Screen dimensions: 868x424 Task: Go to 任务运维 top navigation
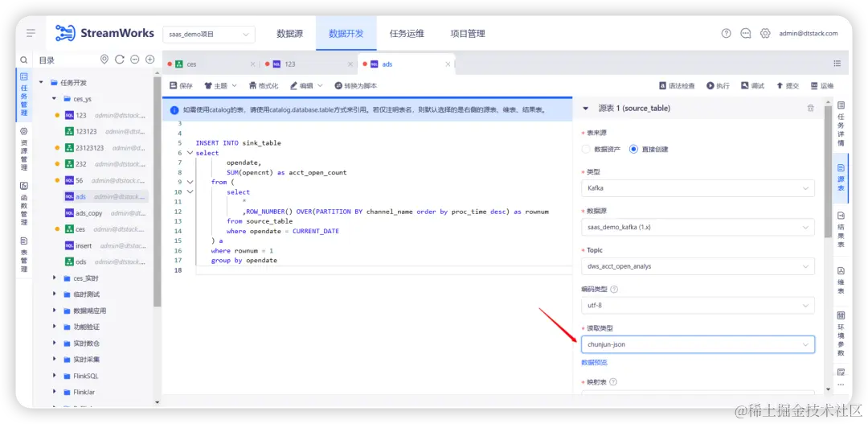407,33
